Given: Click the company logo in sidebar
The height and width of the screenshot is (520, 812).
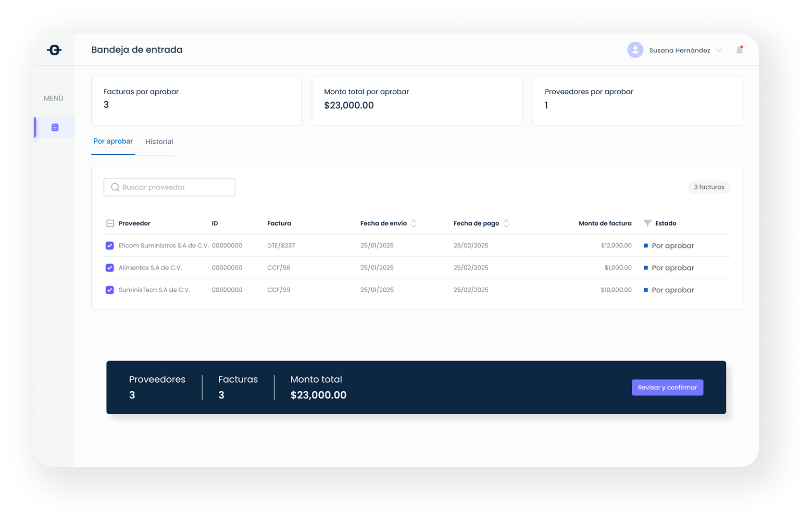Looking at the screenshot, I should click(x=54, y=50).
